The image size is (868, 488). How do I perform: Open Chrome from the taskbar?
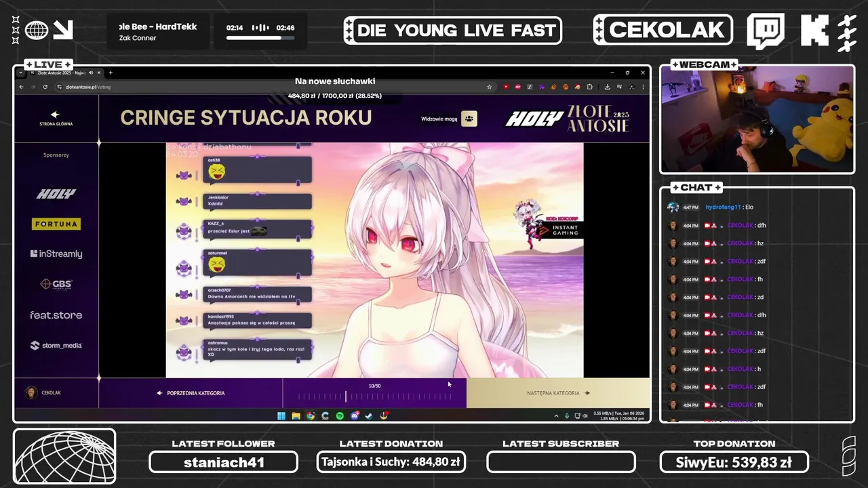[x=311, y=415]
